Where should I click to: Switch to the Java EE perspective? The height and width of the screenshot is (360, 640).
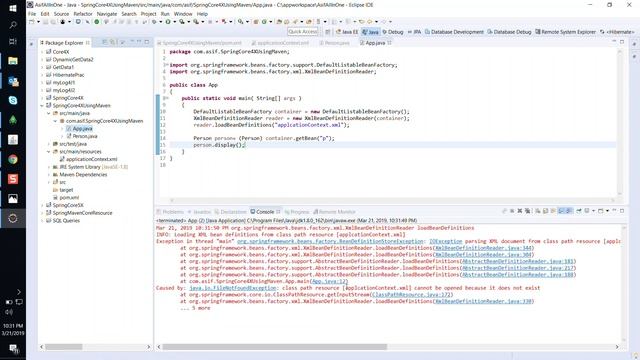coord(347,32)
